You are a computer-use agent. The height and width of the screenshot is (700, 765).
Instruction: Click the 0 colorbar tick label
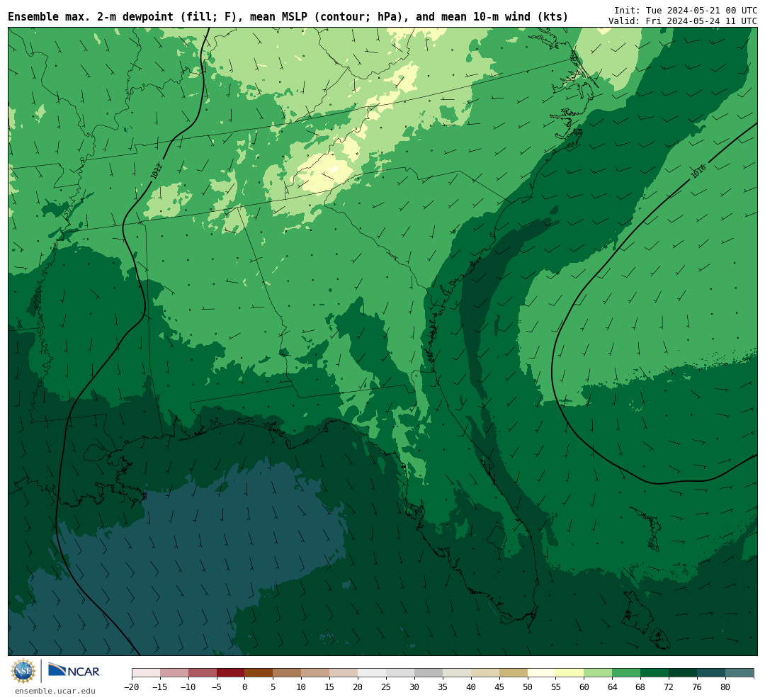pos(245,687)
